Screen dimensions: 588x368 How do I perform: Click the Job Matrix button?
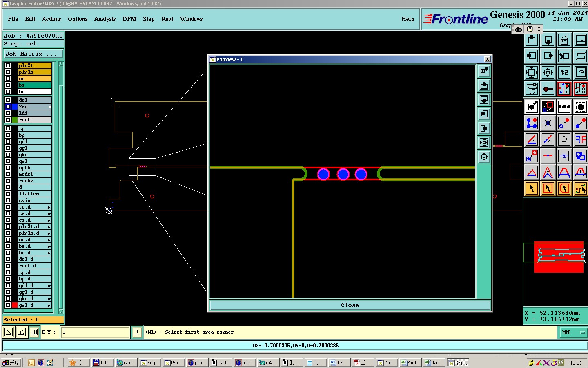pyautogui.click(x=33, y=54)
